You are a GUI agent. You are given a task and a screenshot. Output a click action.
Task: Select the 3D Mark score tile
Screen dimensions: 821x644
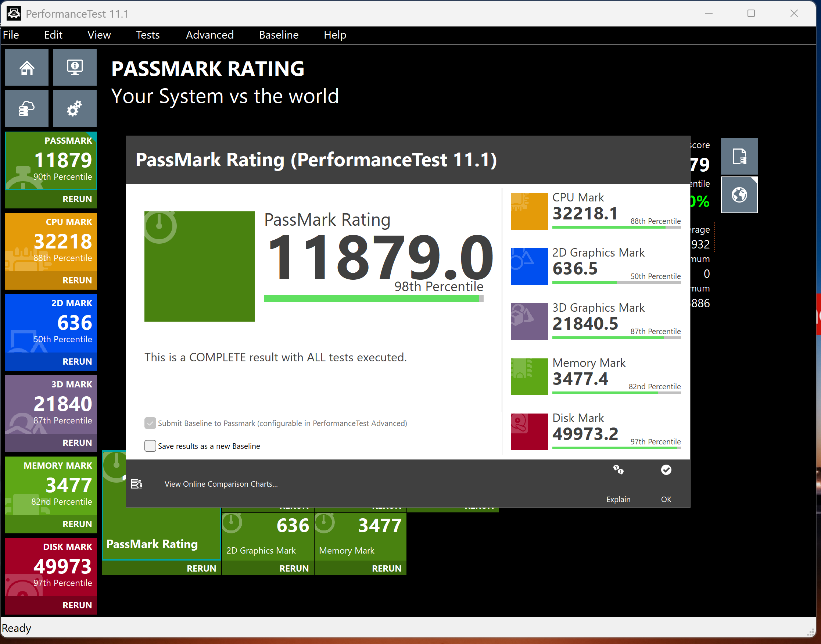point(51,404)
